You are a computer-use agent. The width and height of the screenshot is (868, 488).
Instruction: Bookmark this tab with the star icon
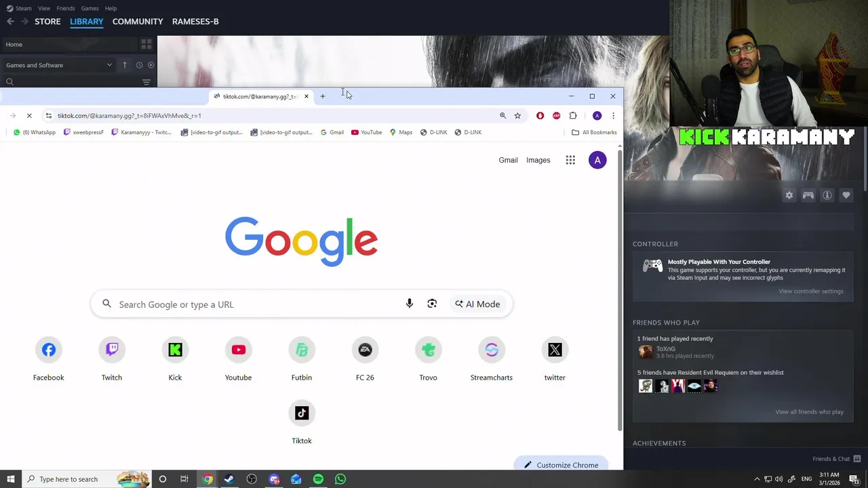coord(517,116)
